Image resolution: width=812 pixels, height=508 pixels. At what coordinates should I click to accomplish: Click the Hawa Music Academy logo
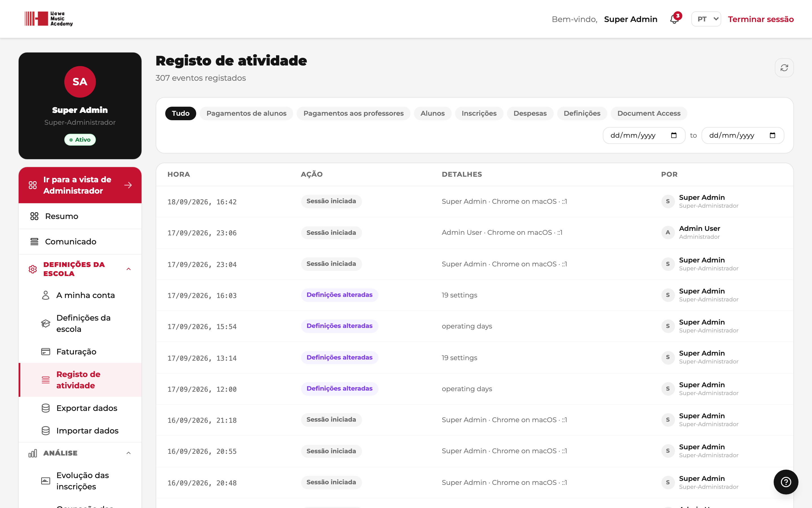(x=49, y=19)
